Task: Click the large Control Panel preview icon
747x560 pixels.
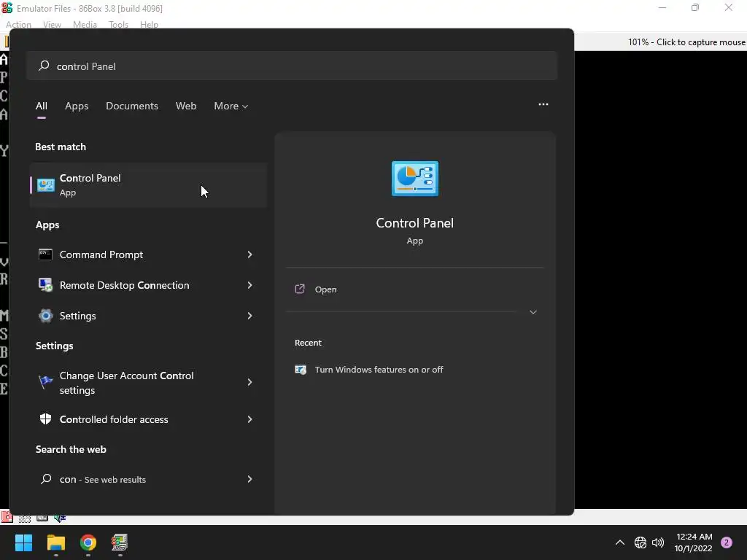Action: (415, 179)
